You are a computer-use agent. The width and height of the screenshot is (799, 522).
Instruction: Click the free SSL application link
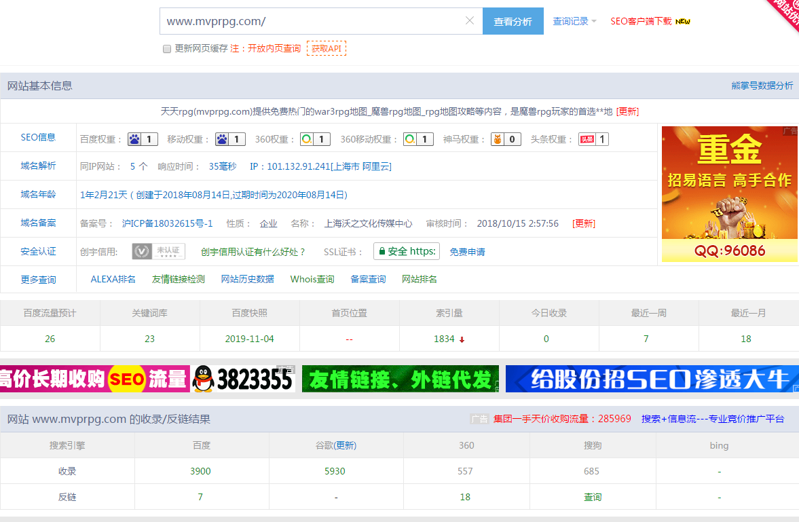(467, 252)
